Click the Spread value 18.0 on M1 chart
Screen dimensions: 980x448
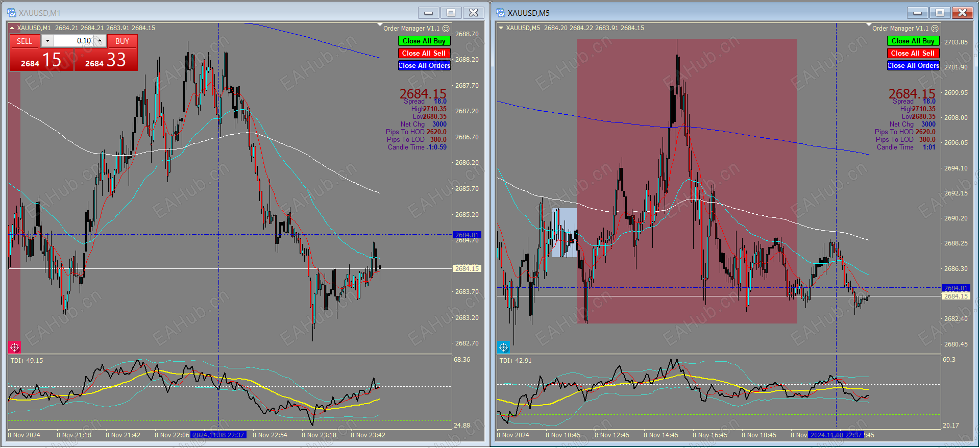pos(440,102)
